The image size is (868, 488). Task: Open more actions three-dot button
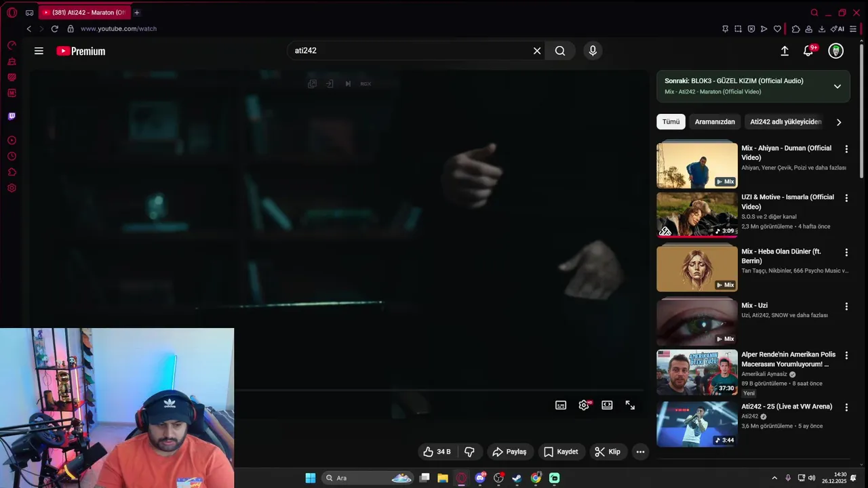coord(640,452)
